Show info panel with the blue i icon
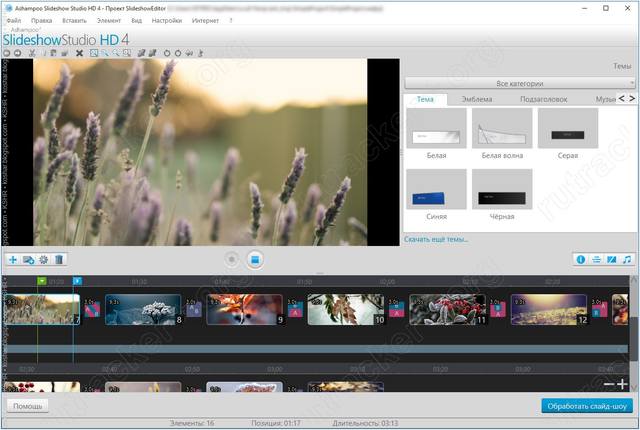Viewport: 640px width, 430px height. click(581, 259)
